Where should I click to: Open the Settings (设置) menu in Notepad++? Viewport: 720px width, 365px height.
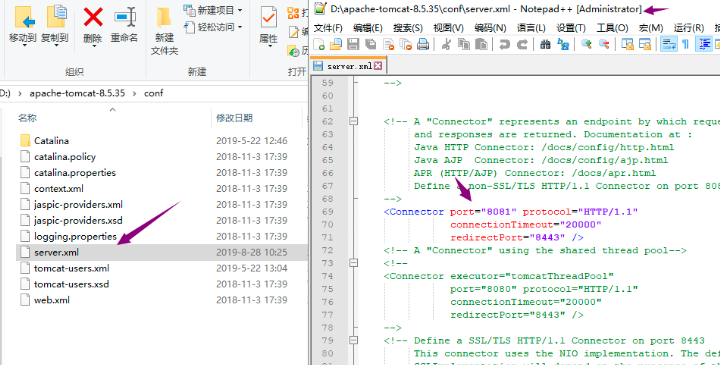[x=571, y=28]
